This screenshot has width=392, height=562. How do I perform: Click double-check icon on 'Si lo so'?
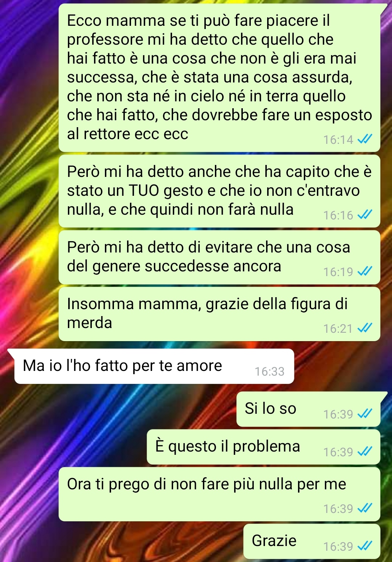365,414
